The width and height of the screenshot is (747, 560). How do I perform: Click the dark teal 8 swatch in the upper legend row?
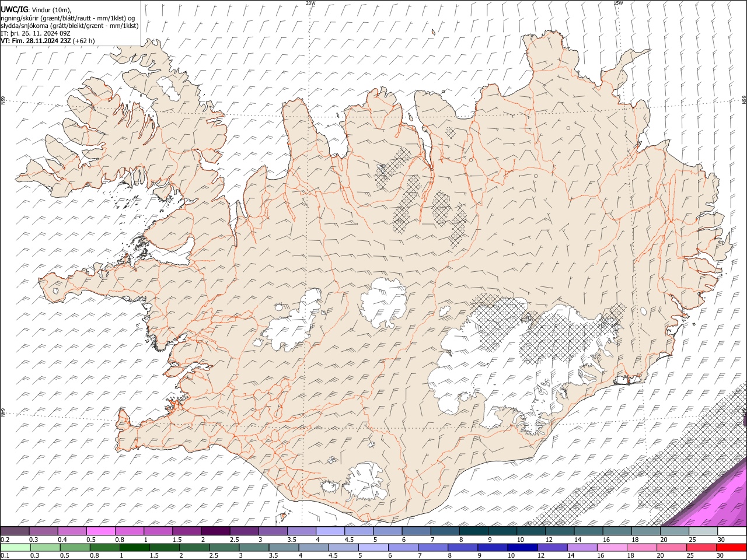pos(473,531)
